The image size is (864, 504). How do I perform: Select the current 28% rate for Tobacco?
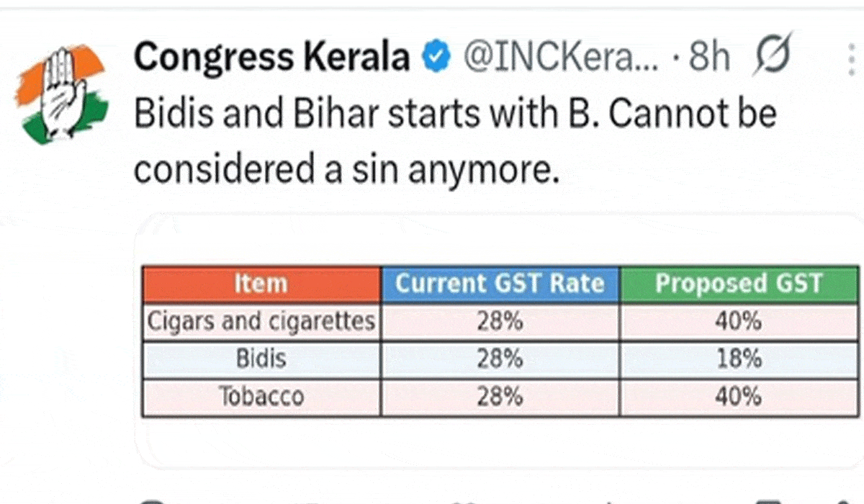point(500,397)
